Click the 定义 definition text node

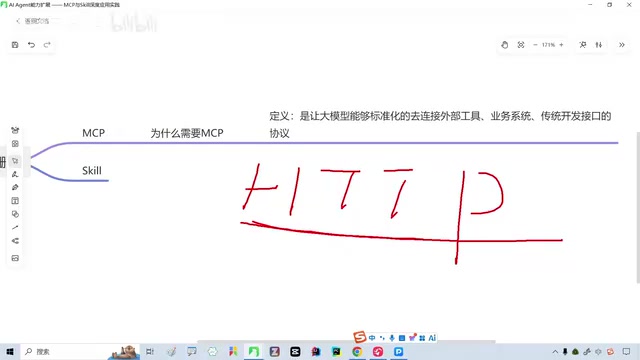pos(440,124)
